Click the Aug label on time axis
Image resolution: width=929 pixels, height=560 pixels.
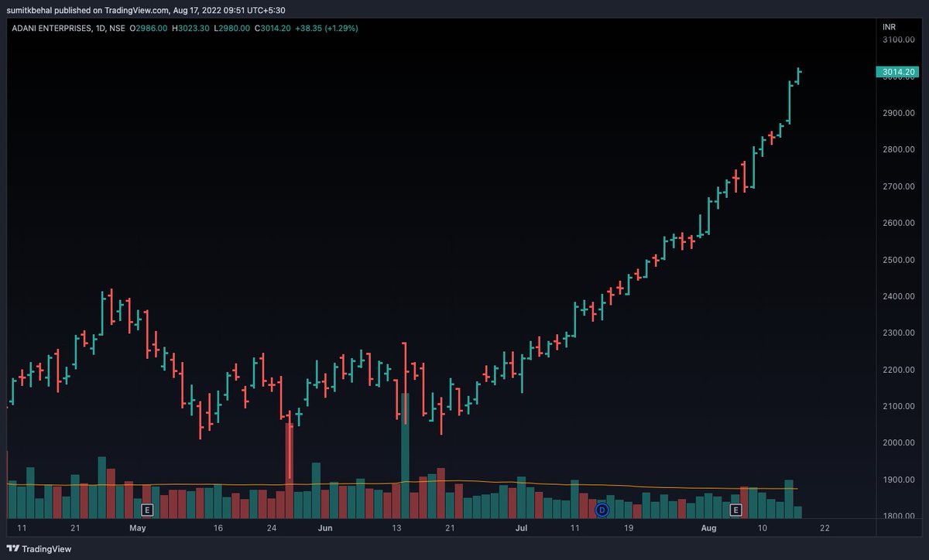(x=709, y=528)
